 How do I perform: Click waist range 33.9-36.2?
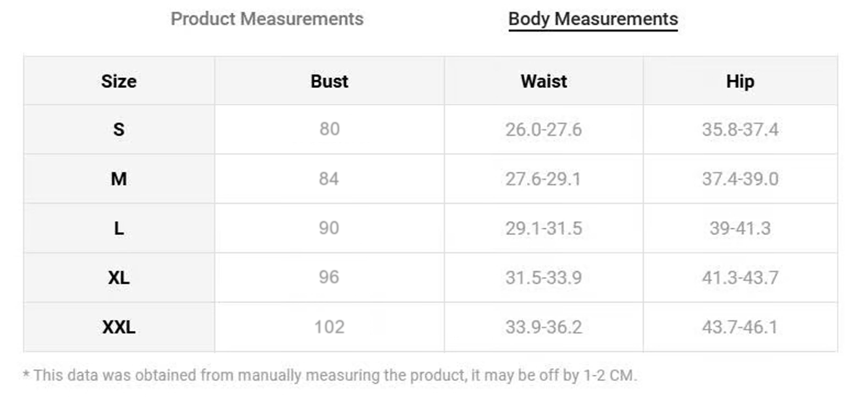tap(543, 327)
